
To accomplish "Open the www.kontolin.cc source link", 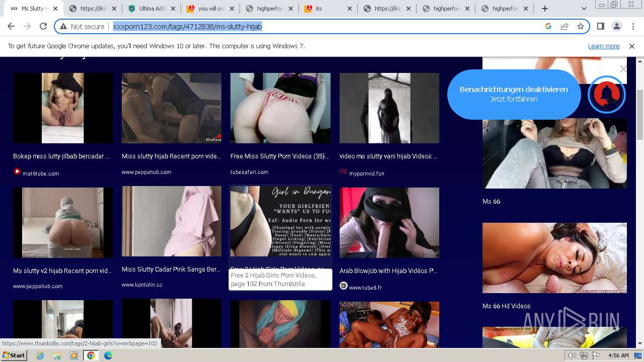I will click(142, 285).
